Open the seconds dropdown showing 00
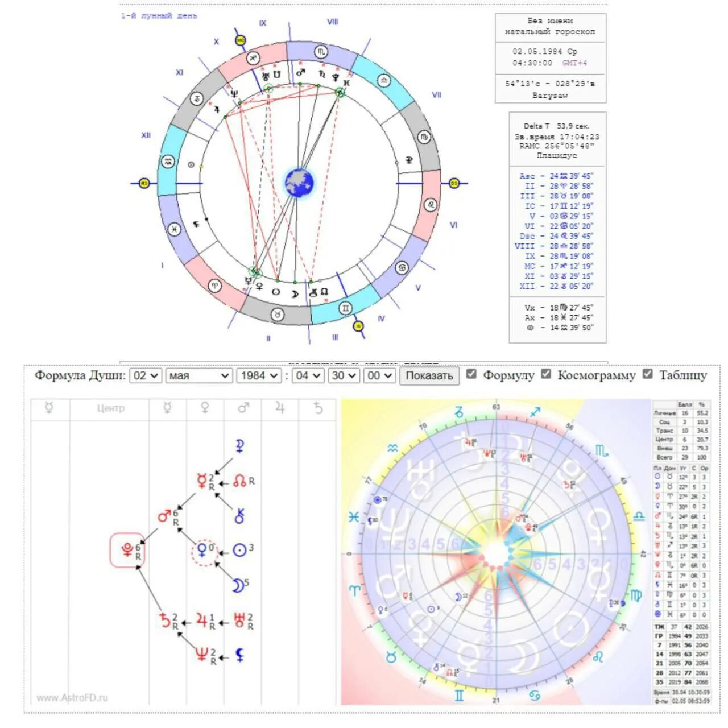 379,375
